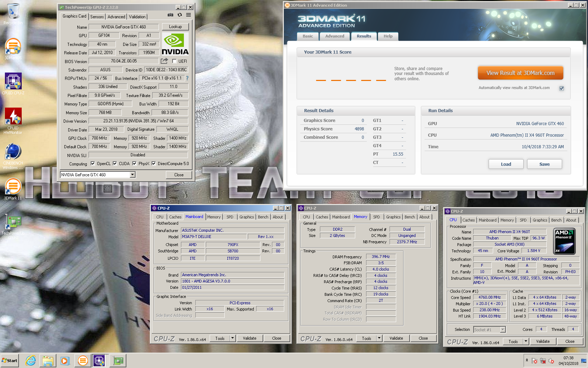Click the Action Center flag tray icon
The width and height of the screenshot is (588, 368).
click(534, 361)
